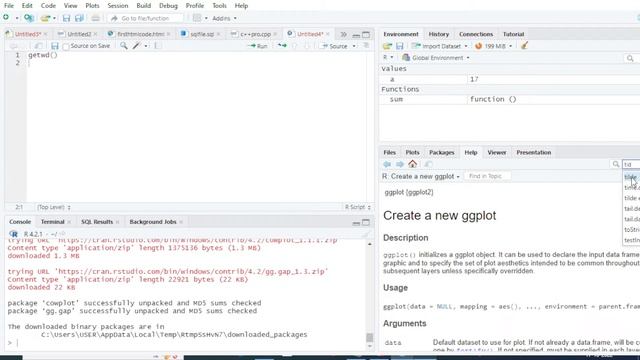Open new file type dropdown arrow
Image resolution: width=640 pixels, height=360 pixels.
[17, 18]
